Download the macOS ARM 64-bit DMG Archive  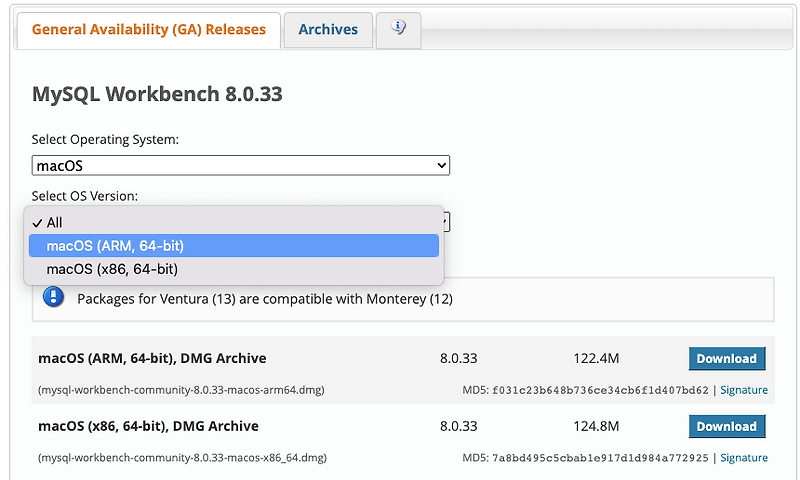click(727, 359)
